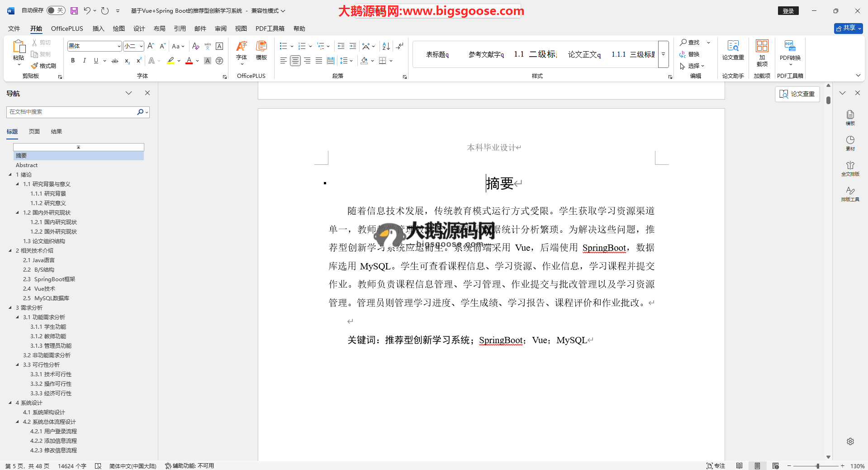This screenshot has width=868, height=470.
Task: Click the PDF转换 icon
Action: 790,50
